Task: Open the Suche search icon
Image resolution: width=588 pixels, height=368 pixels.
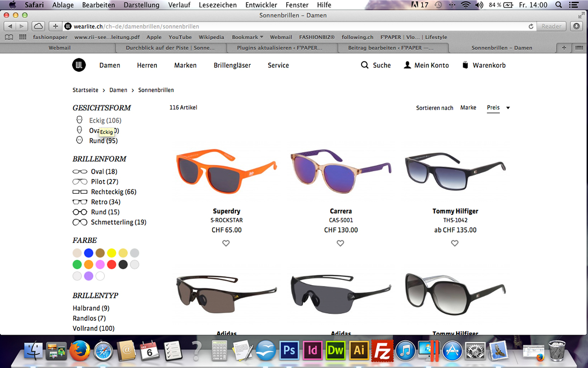Action: pos(365,65)
